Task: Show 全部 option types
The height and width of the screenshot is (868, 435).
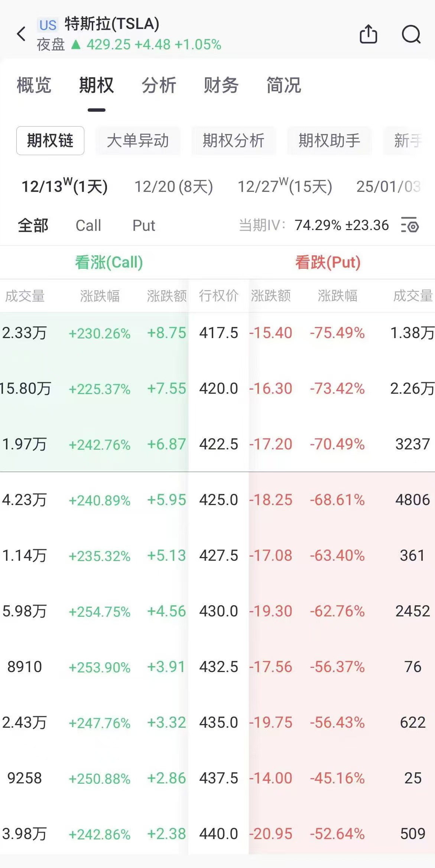Action: [x=33, y=225]
